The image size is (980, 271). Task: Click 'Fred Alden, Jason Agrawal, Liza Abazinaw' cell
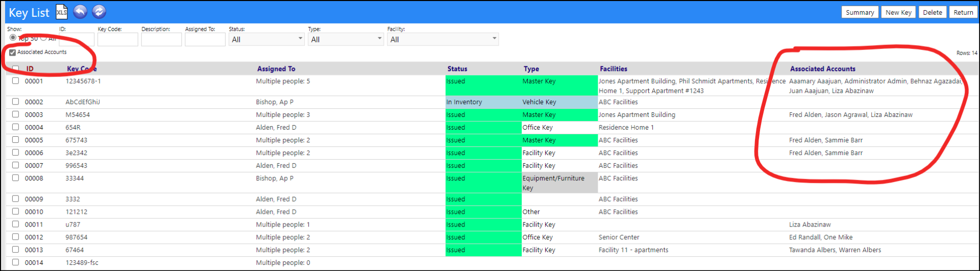tap(851, 115)
